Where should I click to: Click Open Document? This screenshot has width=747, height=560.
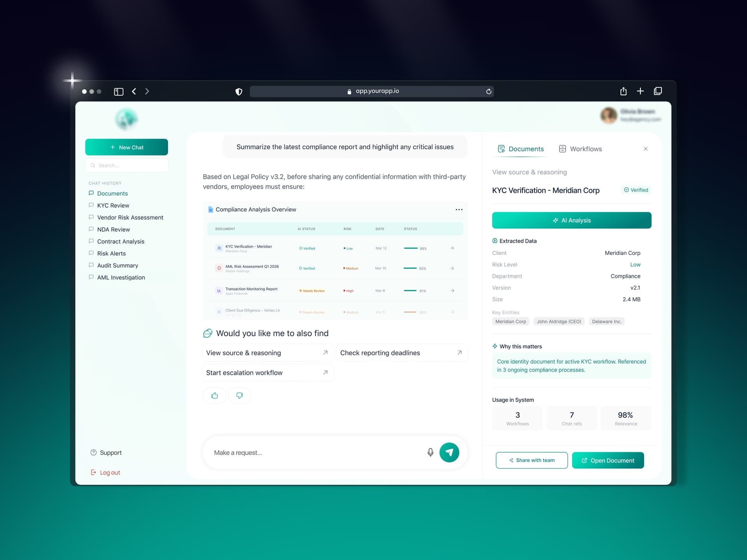608,460
